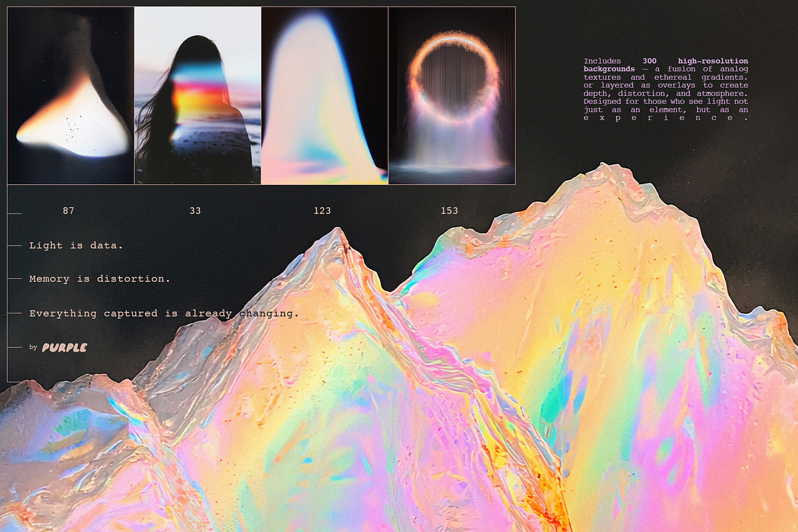Screen dimensions: 798x532
Task: Click the number 33 label
Action: pyautogui.click(x=195, y=211)
